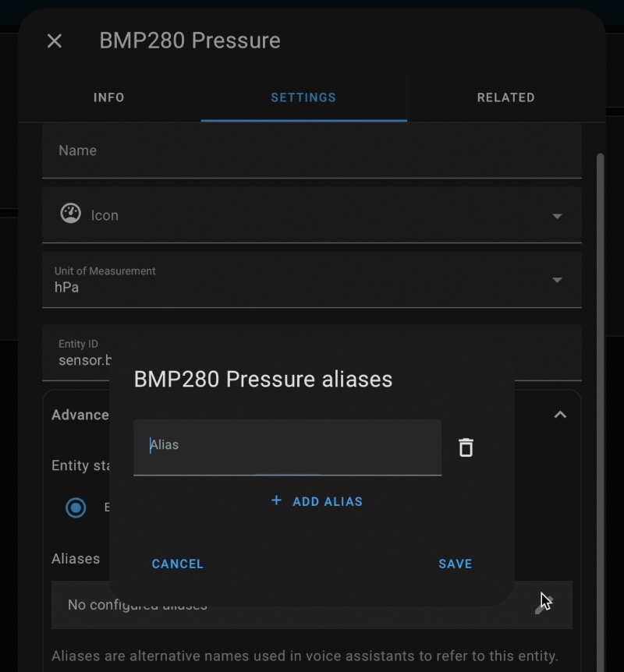Switch to the Related tab

506,97
